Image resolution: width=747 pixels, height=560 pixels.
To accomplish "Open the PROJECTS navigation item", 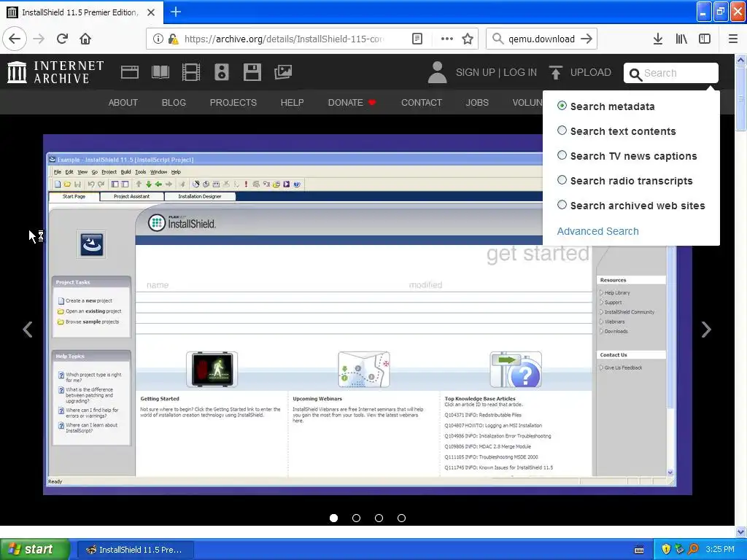I will (x=233, y=102).
